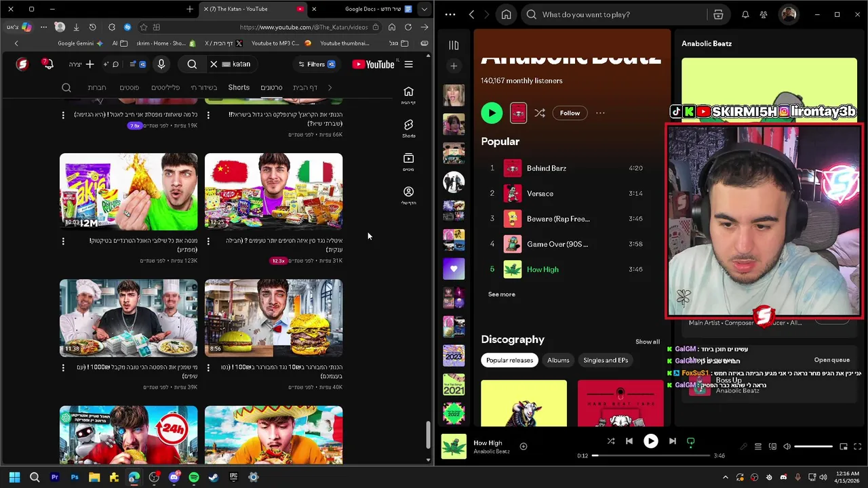This screenshot has height=488, width=868.
Task: Open options menu for Takis video
Action: click(x=63, y=241)
